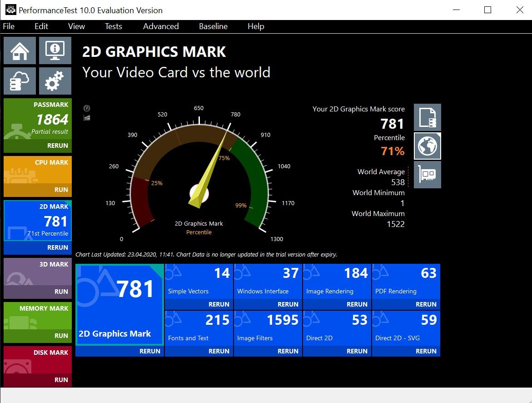Run the 3D Mark test
This screenshot has width=532, height=403.
[x=38, y=292]
